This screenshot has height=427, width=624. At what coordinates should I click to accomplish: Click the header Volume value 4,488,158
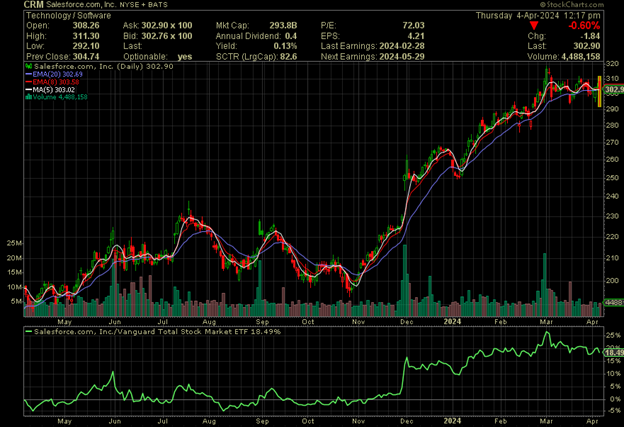pyautogui.click(x=581, y=57)
